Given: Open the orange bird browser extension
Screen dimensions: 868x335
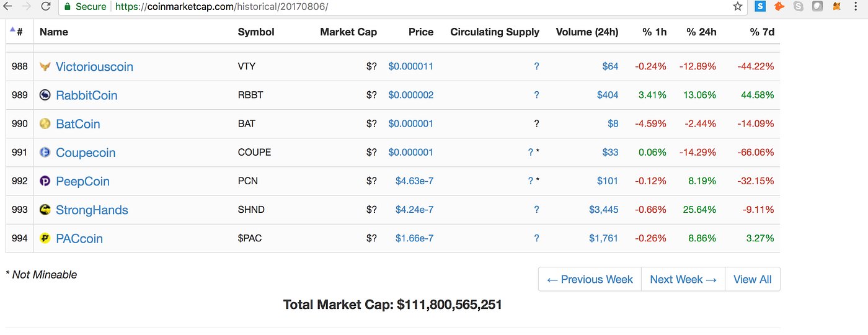Looking at the screenshot, I should [x=779, y=6].
